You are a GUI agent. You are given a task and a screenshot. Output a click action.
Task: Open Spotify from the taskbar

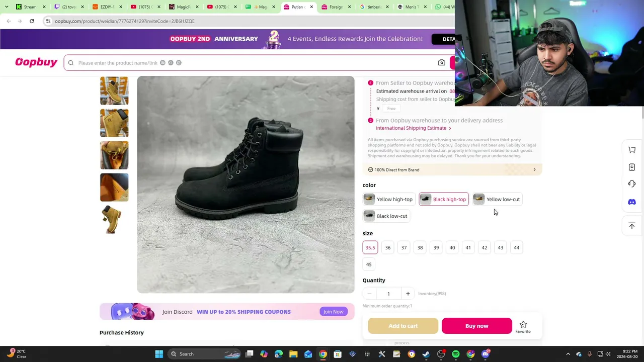456,354
